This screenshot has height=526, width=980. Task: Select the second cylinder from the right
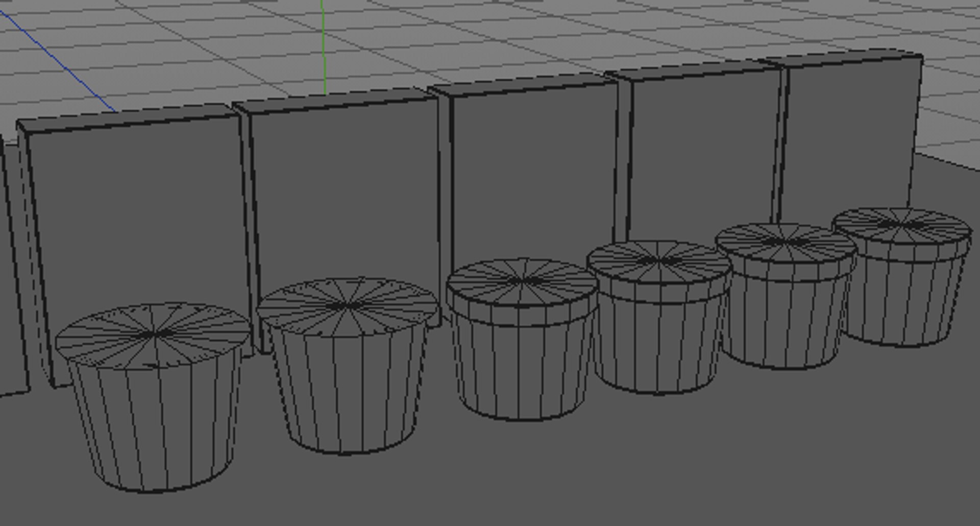[786, 296]
